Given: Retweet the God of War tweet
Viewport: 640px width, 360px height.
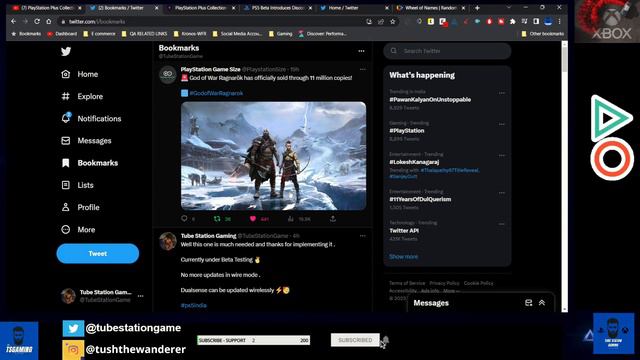Looking at the screenshot, I should point(217,219).
